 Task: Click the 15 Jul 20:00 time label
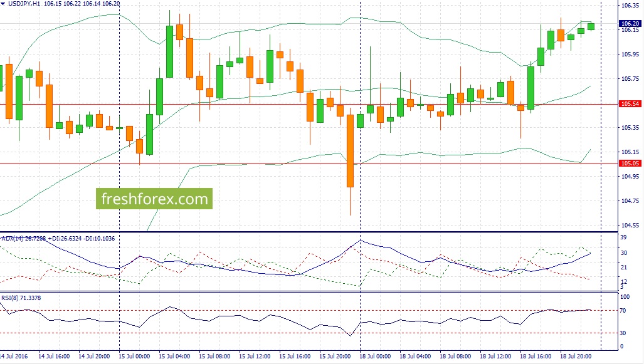coord(335,356)
